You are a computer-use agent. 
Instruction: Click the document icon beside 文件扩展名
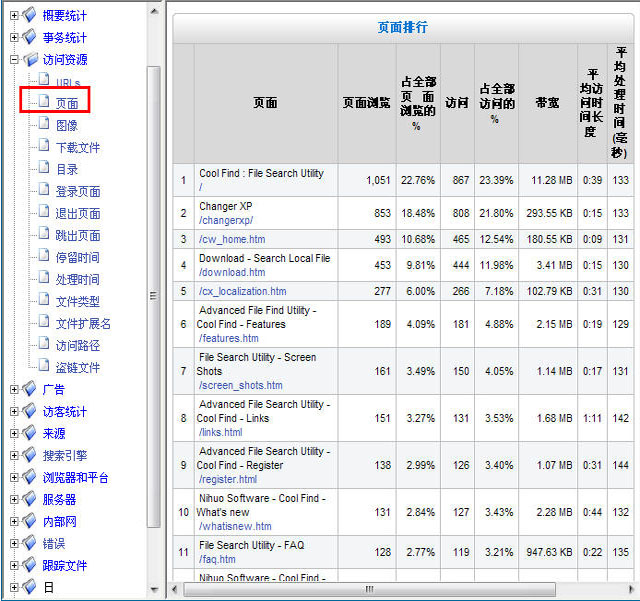[44, 321]
